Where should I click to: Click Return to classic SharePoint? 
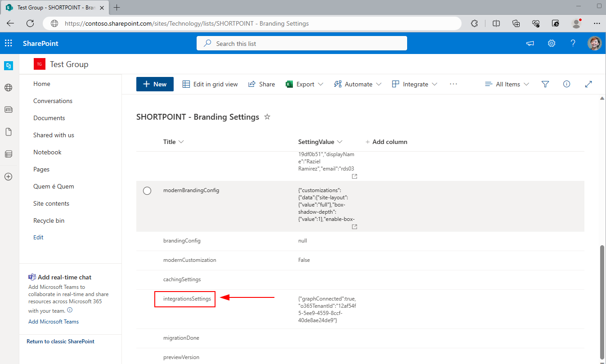click(60, 342)
